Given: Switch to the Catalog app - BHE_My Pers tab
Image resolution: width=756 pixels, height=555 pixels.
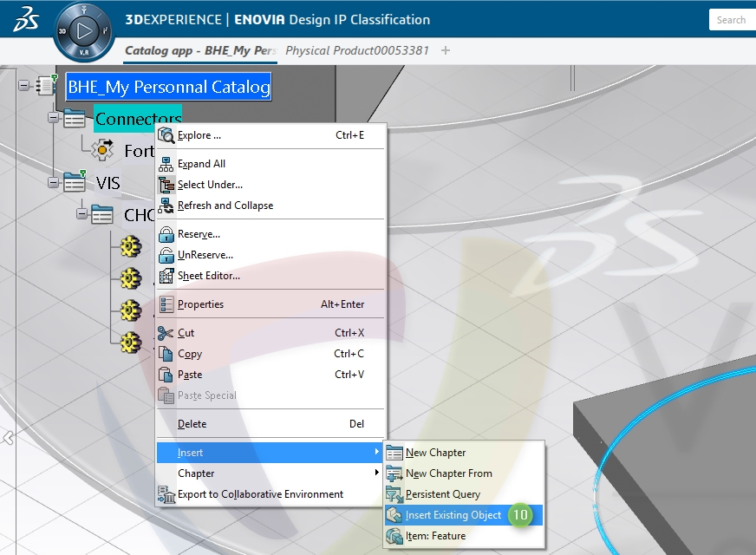Looking at the screenshot, I should [200, 50].
